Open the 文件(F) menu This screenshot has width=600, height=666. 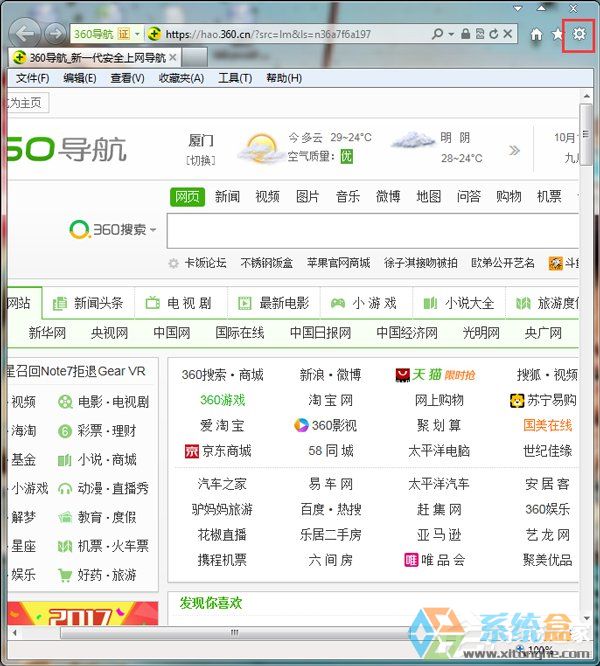point(33,78)
